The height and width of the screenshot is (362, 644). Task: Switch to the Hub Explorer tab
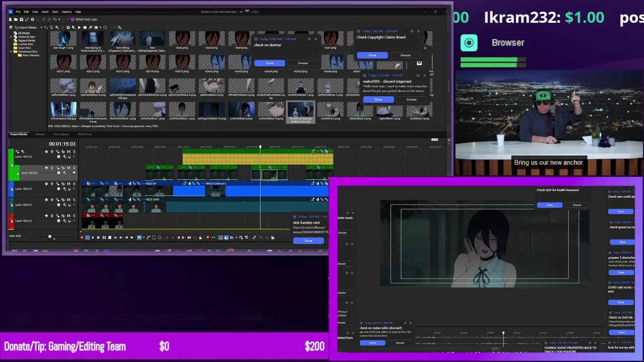coord(61,134)
